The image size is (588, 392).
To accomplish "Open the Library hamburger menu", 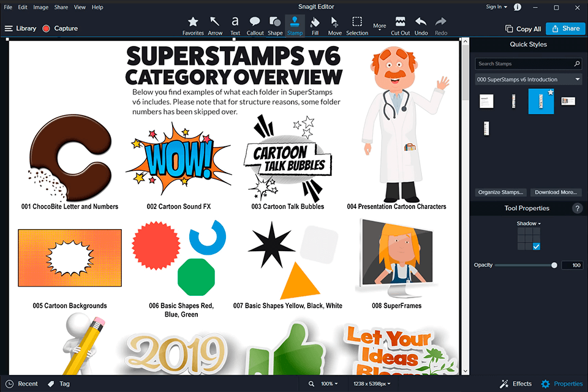I will click(9, 29).
